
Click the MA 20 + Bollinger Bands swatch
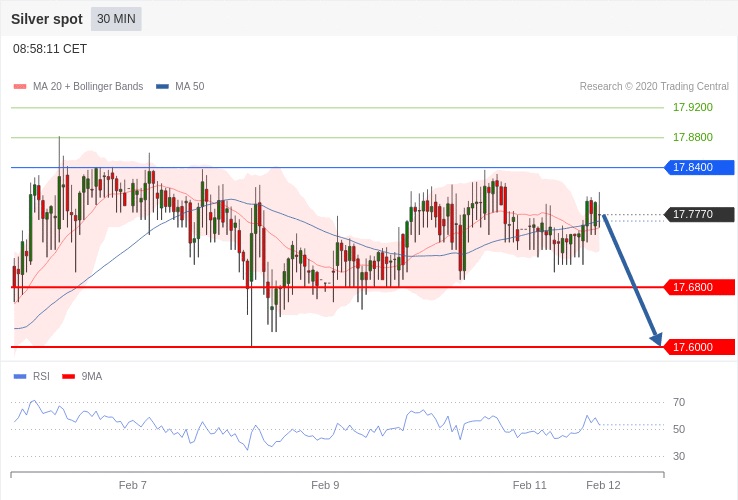[x=20, y=87]
